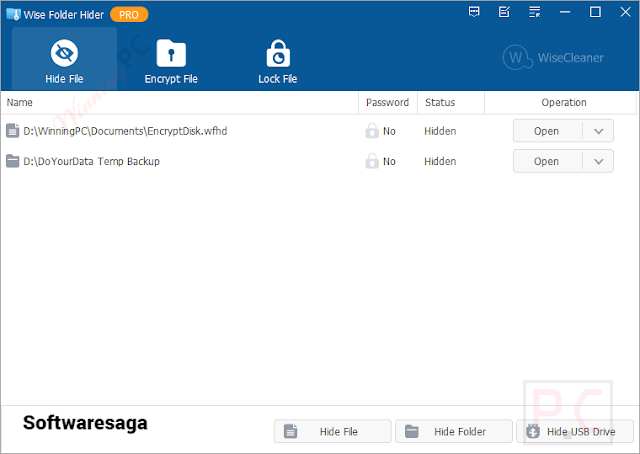Click the password lock icon for DoYourData Temp Backup
The height and width of the screenshot is (454, 640).
tap(372, 161)
